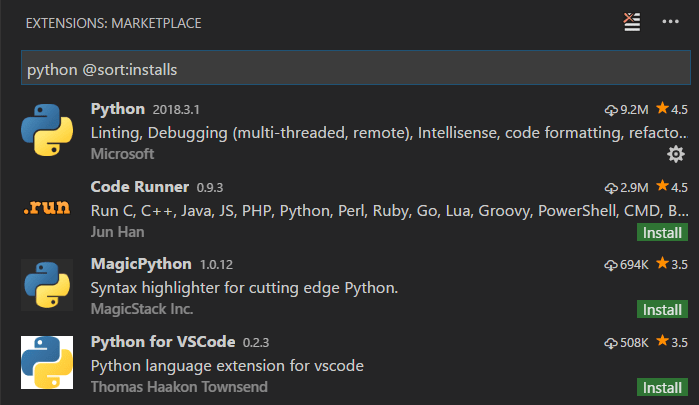The image size is (699, 405).
Task: Click the MagicPython 694K download icon
Action: (x=612, y=264)
